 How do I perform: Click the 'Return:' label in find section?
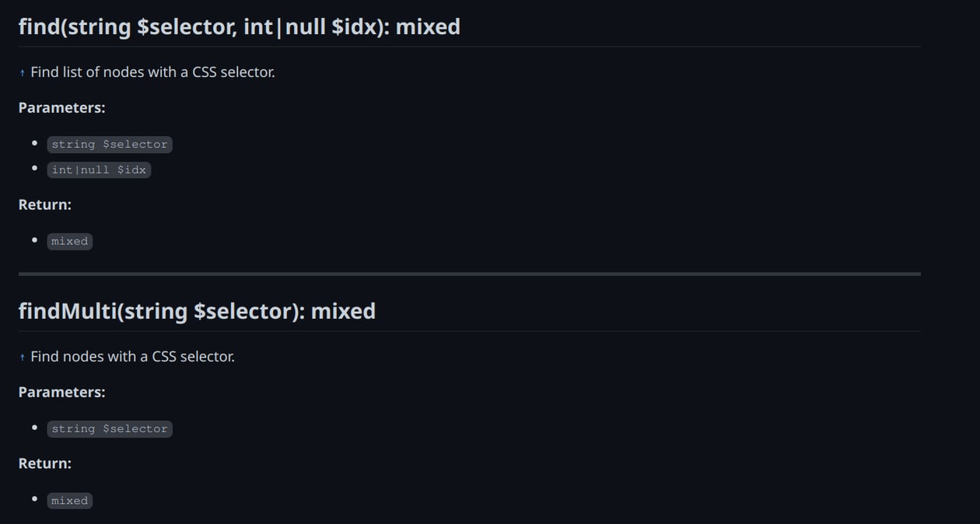click(45, 205)
